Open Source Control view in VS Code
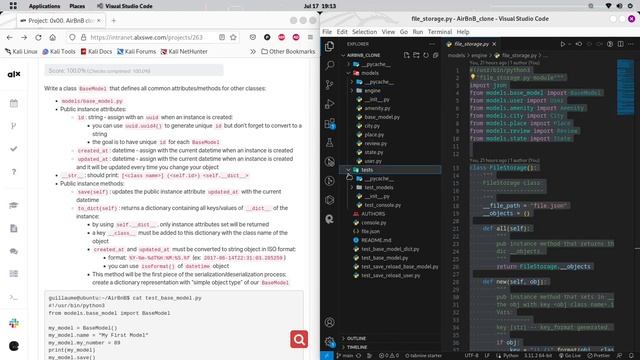The height and width of the screenshot is (360, 640). point(330,84)
